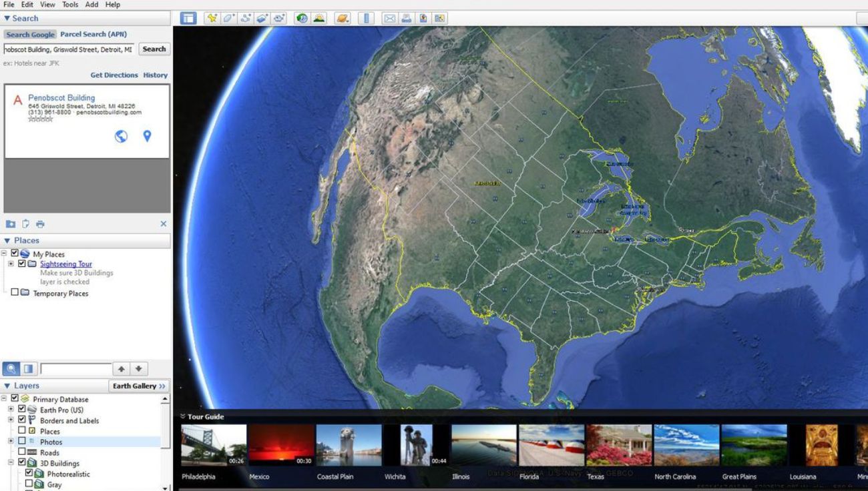Select the Add Image Overlay tool

tap(262, 18)
